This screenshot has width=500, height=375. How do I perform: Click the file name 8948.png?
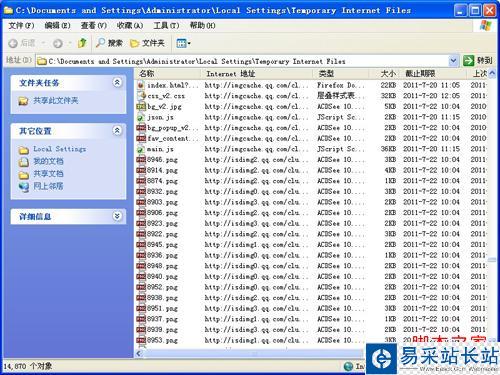pyautogui.click(x=162, y=266)
